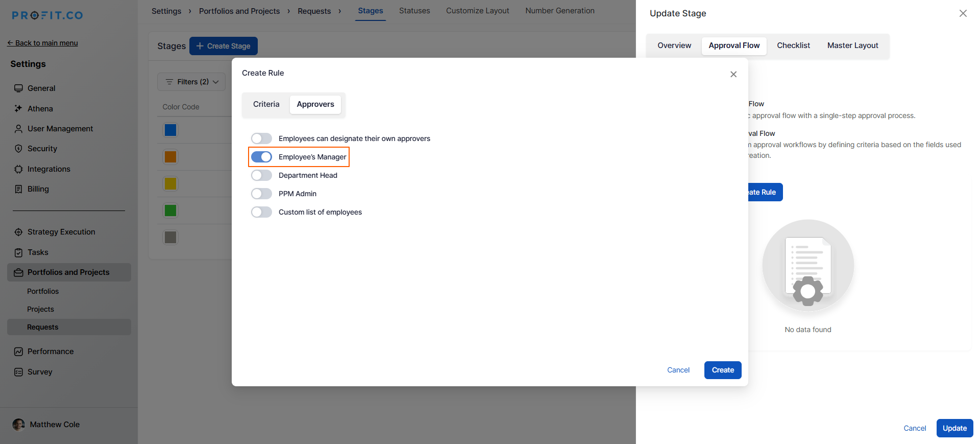This screenshot has width=980, height=444.
Task: Click the Athena sparkle icon
Action: [18, 108]
